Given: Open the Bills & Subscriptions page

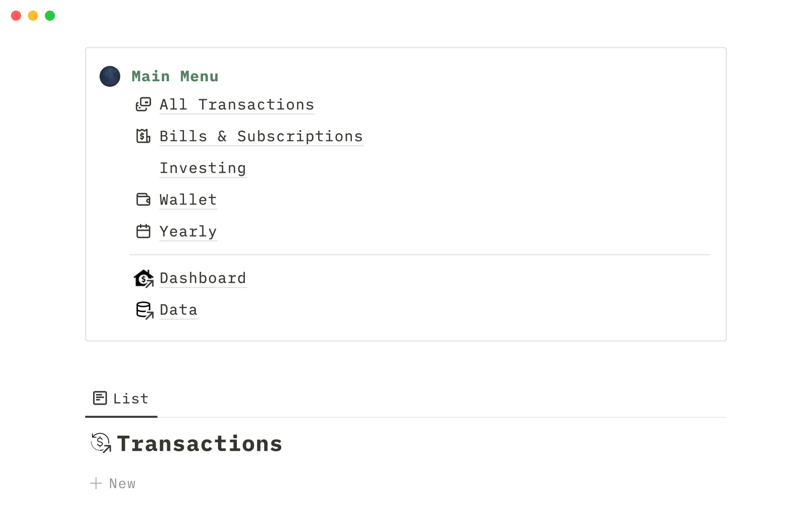Looking at the screenshot, I should pos(261,136).
